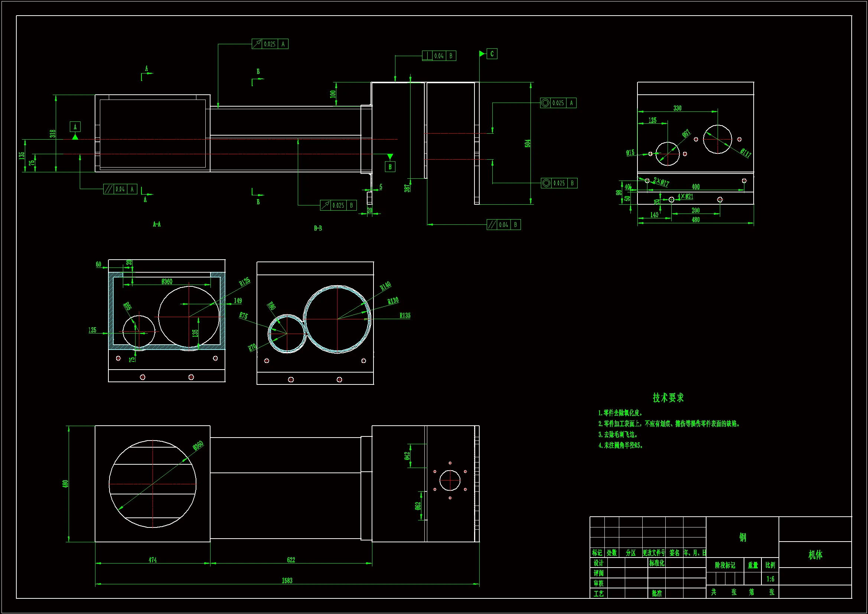Click the 机体 part name title cell

815,555
